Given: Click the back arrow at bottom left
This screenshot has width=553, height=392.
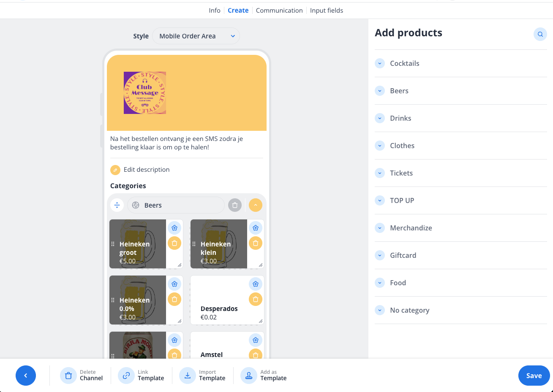Looking at the screenshot, I should [26, 375].
